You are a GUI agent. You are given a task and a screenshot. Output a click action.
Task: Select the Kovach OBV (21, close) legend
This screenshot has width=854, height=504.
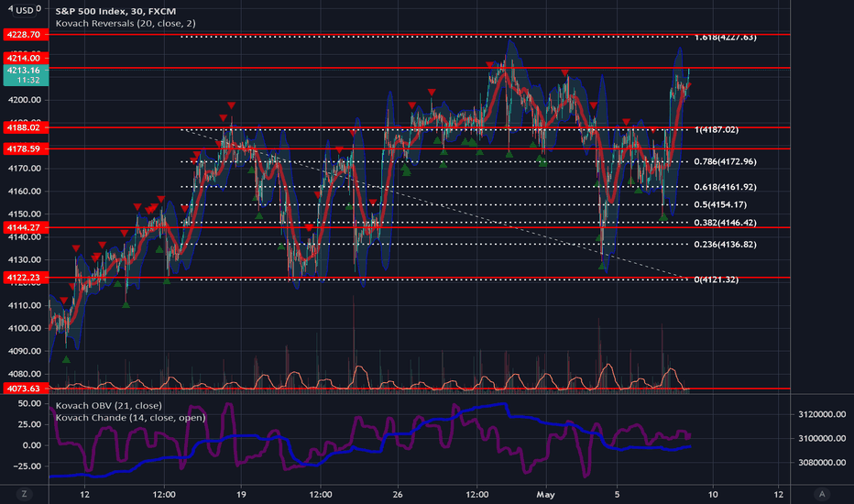pos(108,405)
